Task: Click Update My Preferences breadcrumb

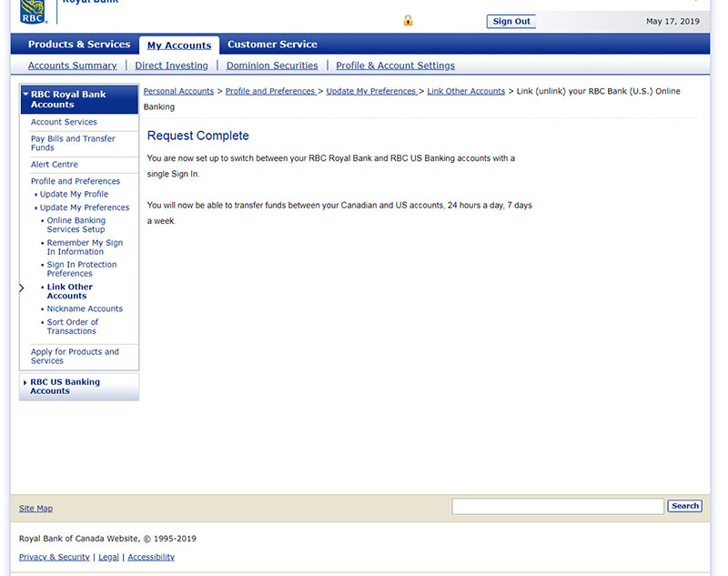Action: [371, 91]
